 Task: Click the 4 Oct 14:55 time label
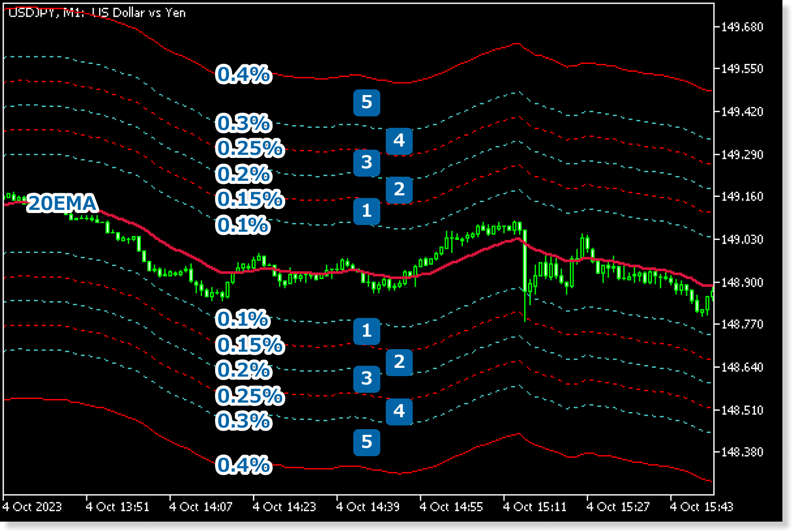click(x=451, y=507)
